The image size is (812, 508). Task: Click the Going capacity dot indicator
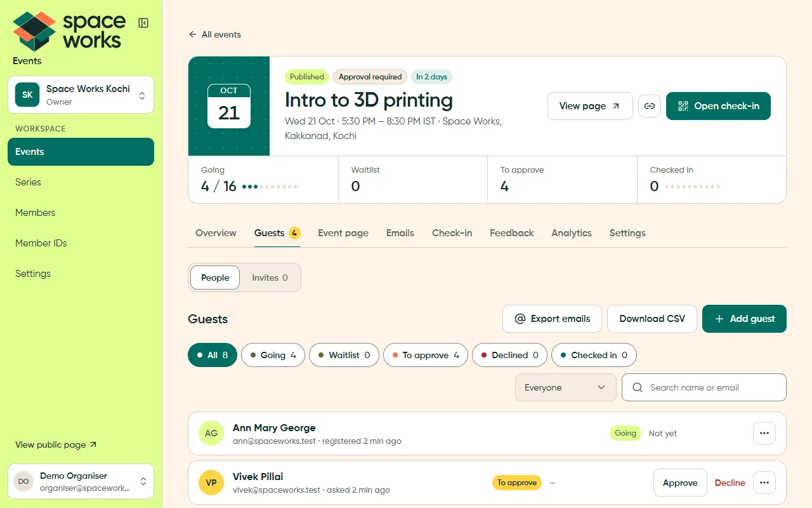(270, 187)
